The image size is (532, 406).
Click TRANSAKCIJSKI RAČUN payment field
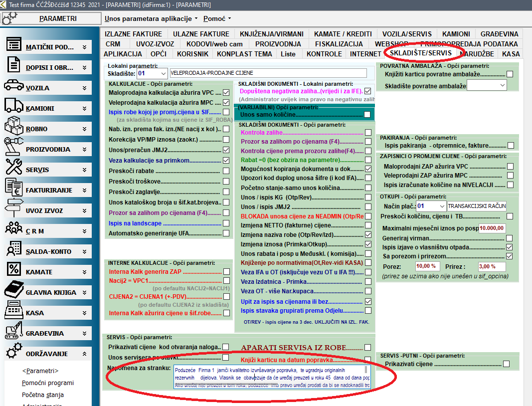click(476, 206)
